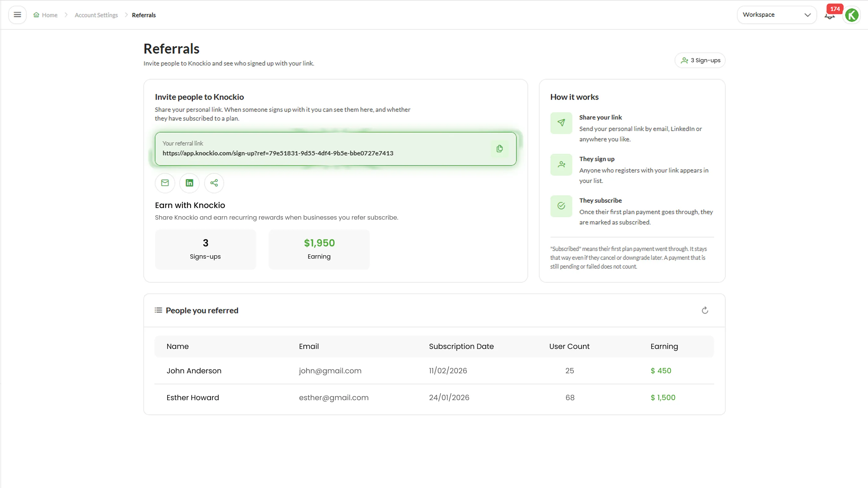This screenshot has height=488, width=868.
Task: Open the generic share options icon
Action: (x=214, y=183)
